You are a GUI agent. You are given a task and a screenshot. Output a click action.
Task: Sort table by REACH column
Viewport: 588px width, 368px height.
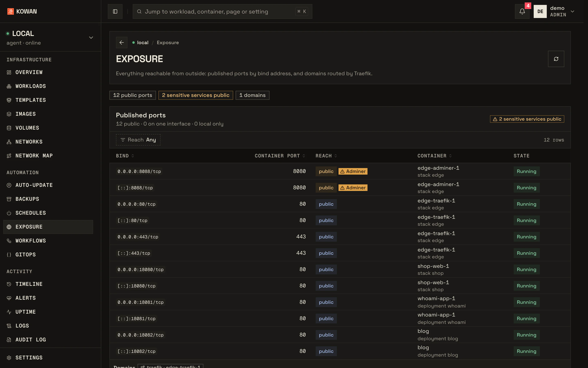(x=326, y=156)
